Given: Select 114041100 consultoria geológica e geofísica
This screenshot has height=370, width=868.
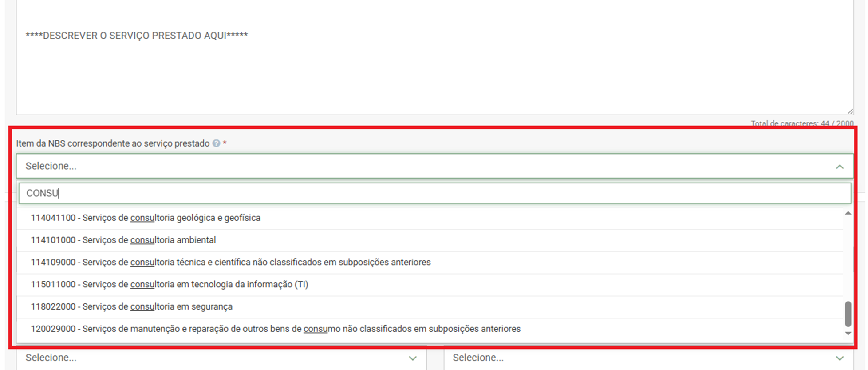Looking at the screenshot, I should tap(146, 218).
